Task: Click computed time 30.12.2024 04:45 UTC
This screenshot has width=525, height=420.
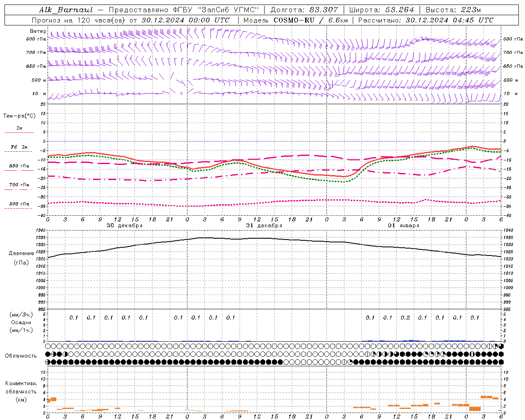Action: pyautogui.click(x=450, y=20)
